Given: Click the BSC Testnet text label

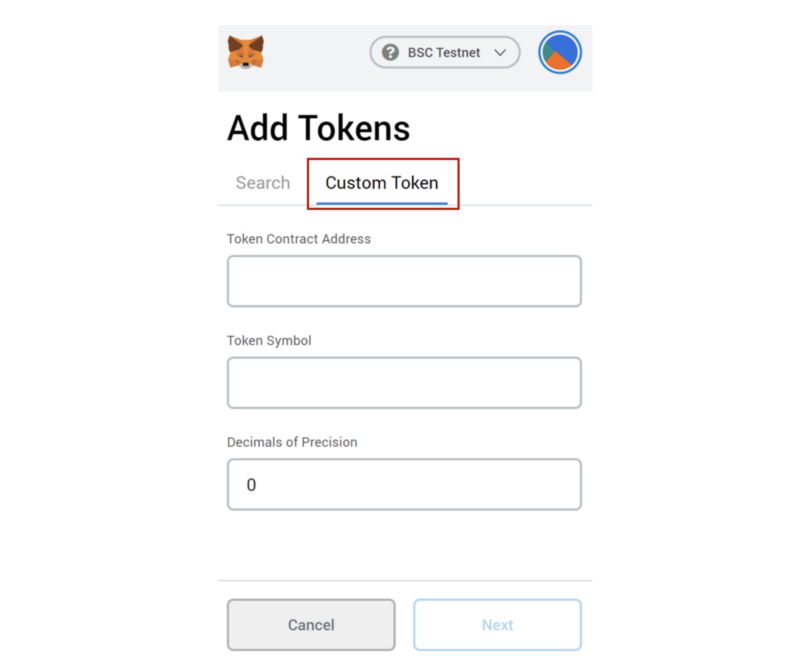Looking at the screenshot, I should [444, 52].
